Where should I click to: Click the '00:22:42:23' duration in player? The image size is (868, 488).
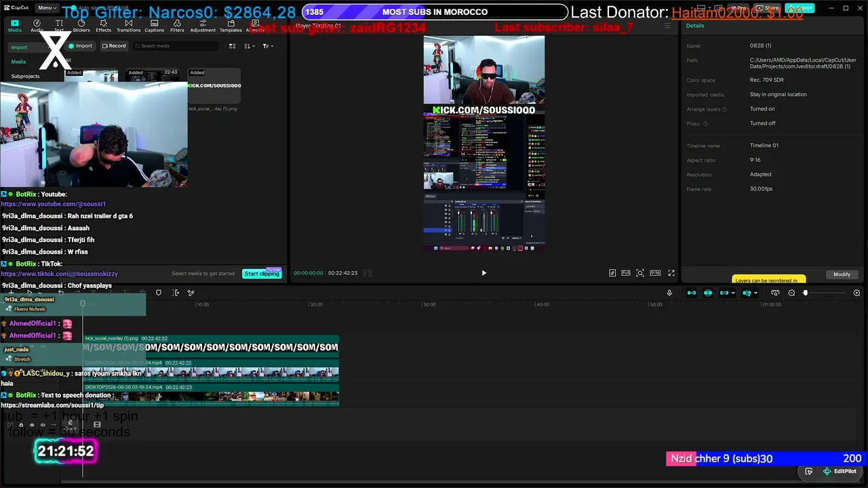pyautogui.click(x=342, y=273)
